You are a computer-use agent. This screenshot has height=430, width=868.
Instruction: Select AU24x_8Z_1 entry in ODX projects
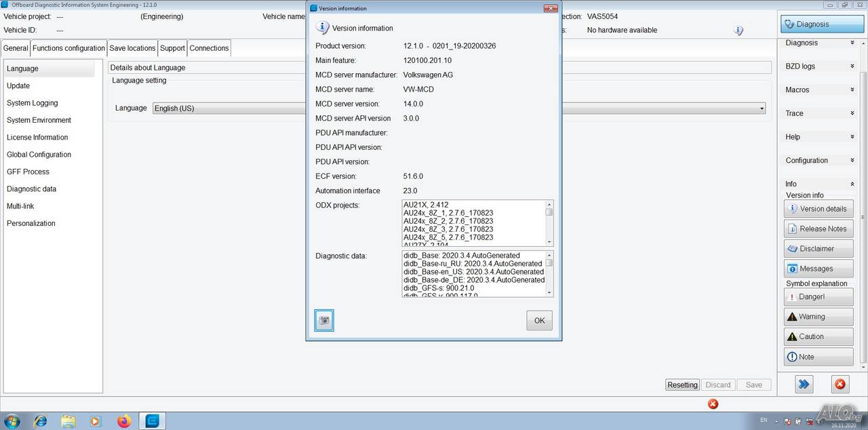pyautogui.click(x=448, y=213)
